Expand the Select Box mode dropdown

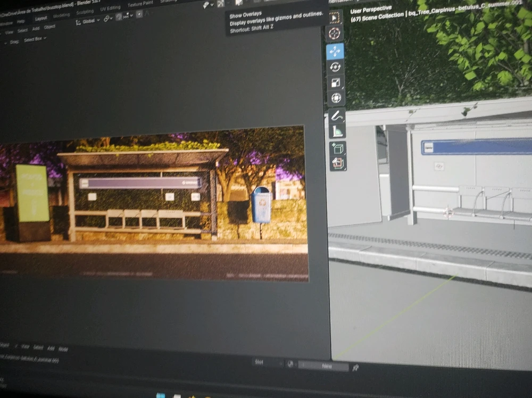35,39
